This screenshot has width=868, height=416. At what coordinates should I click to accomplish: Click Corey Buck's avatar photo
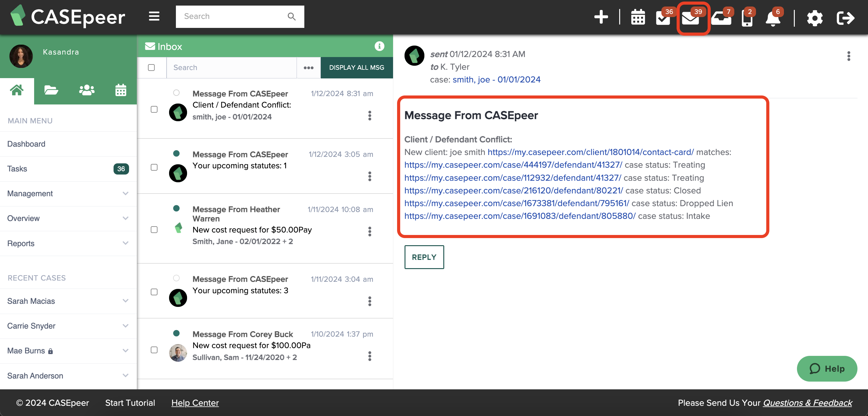[178, 352]
